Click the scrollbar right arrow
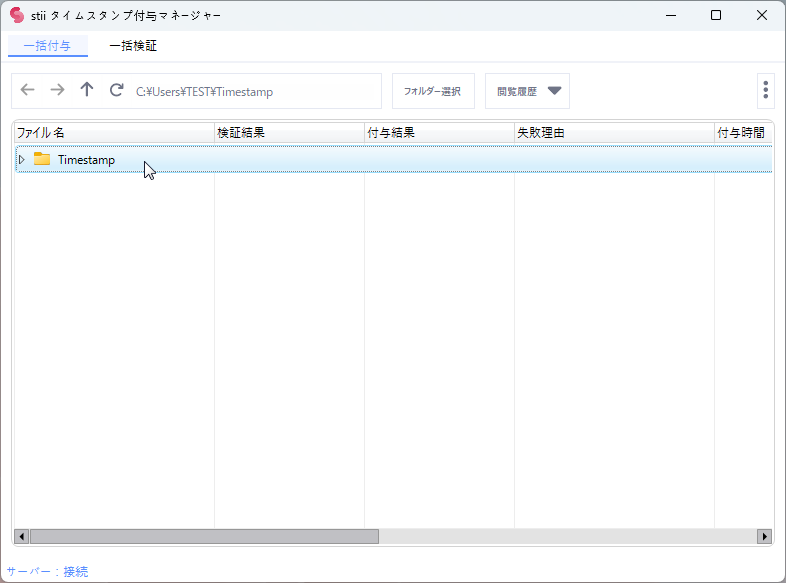 coord(765,536)
